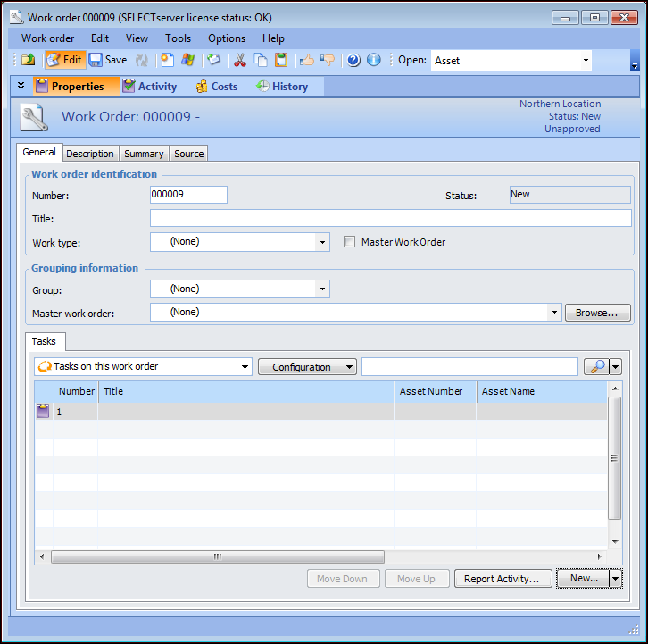The image size is (648, 644).
Task: Save the work order using the toolbar
Action: point(108,60)
